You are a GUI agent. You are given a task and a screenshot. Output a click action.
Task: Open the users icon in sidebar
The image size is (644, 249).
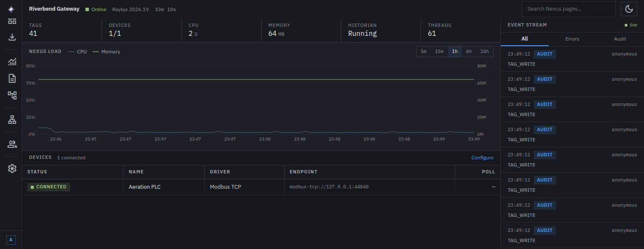[12, 144]
